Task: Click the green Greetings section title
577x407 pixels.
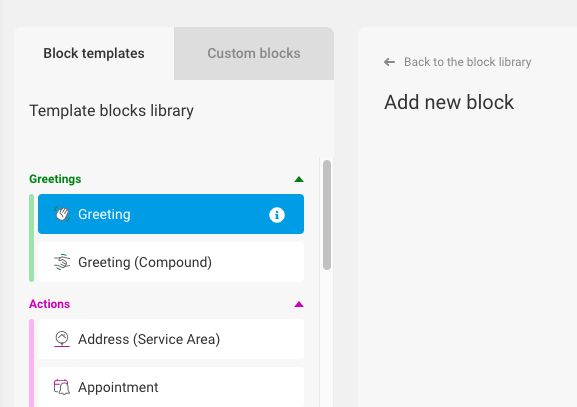Action: tap(55, 179)
